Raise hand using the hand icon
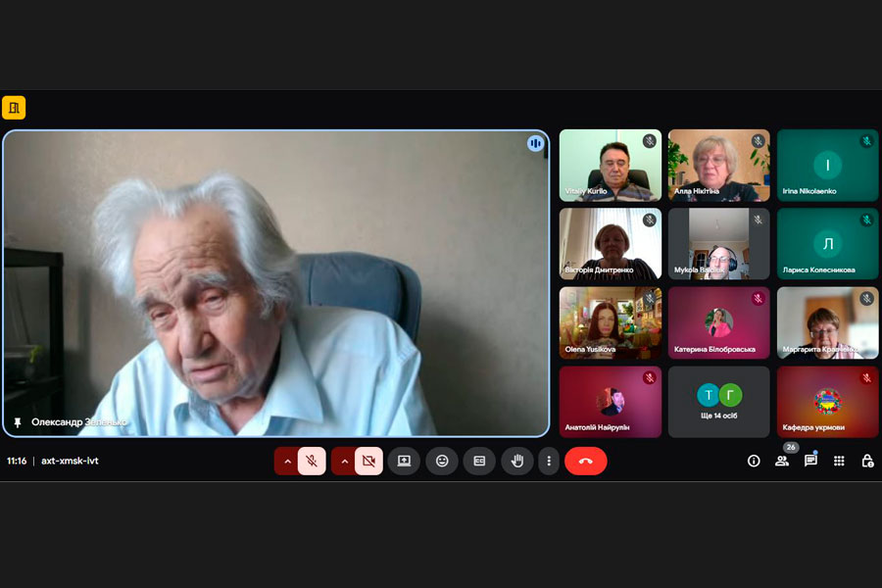Image resolution: width=882 pixels, height=588 pixels. (517, 462)
